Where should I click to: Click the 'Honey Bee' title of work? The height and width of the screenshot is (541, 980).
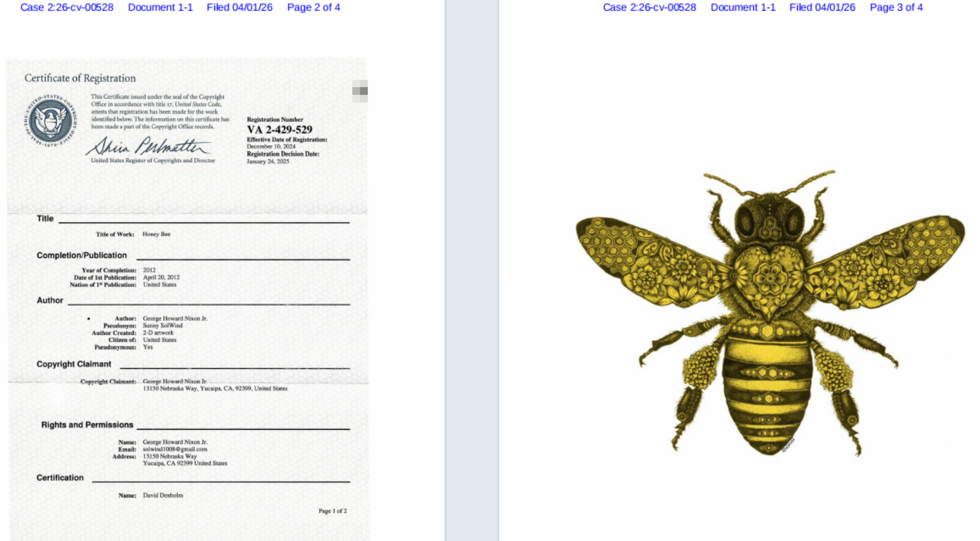click(156, 234)
